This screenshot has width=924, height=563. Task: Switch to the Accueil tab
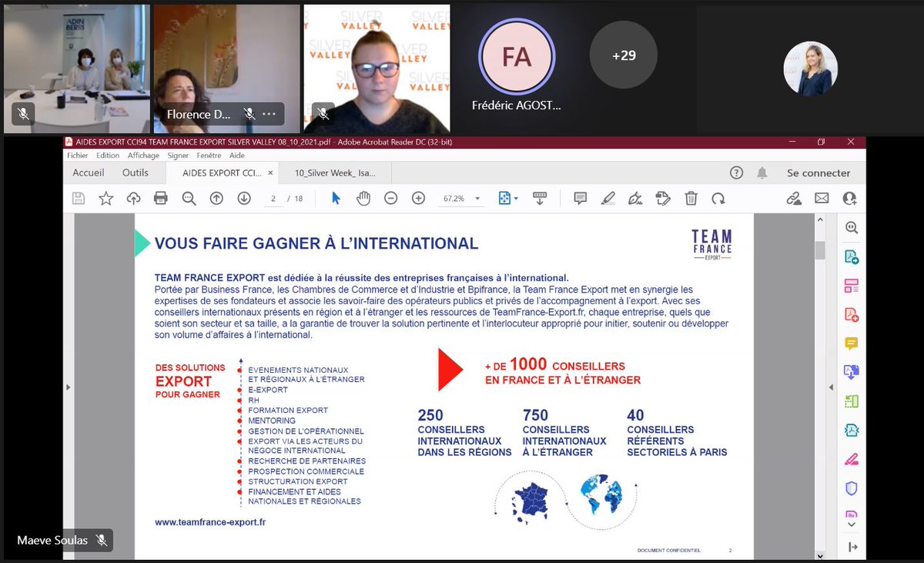tap(89, 173)
